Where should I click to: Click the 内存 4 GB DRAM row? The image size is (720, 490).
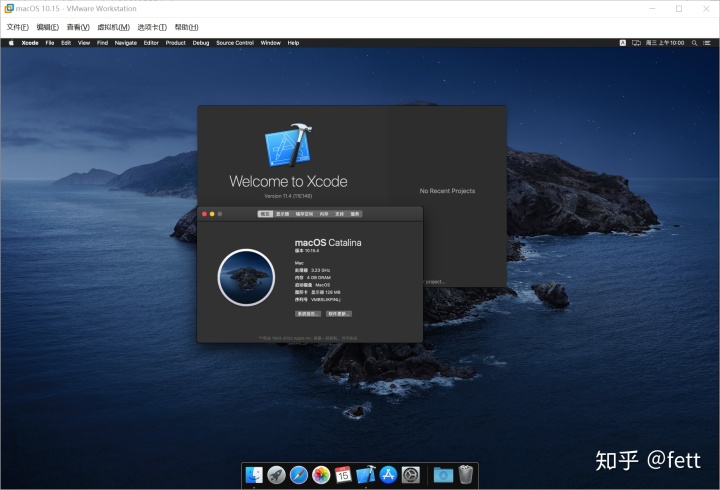[313, 277]
